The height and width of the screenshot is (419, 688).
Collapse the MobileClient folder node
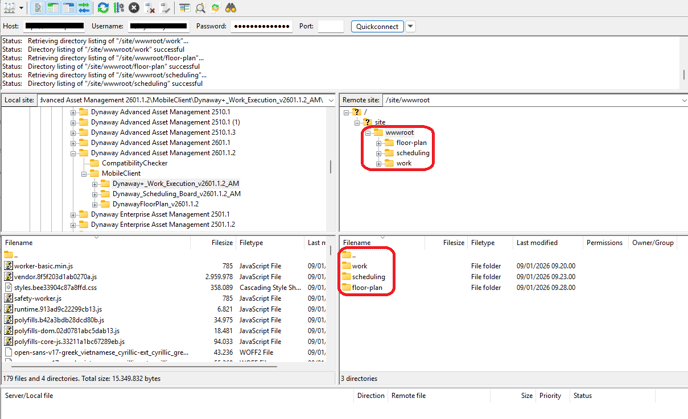coord(84,174)
